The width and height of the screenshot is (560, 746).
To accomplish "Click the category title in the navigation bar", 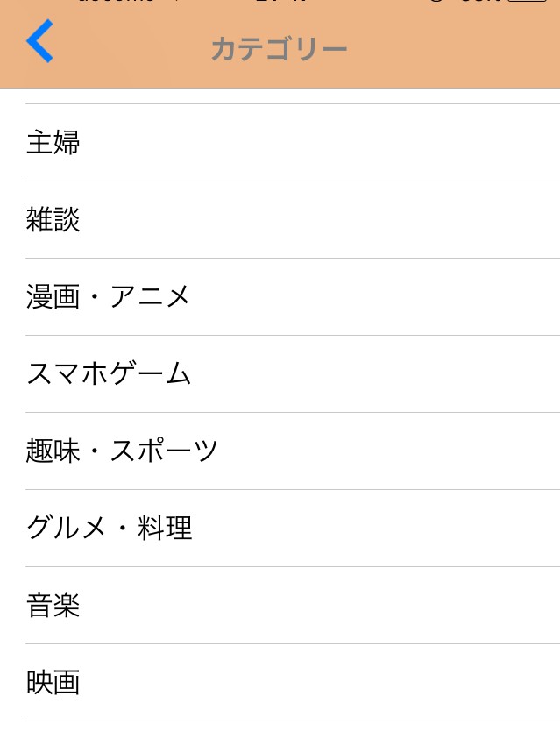I will [279, 49].
